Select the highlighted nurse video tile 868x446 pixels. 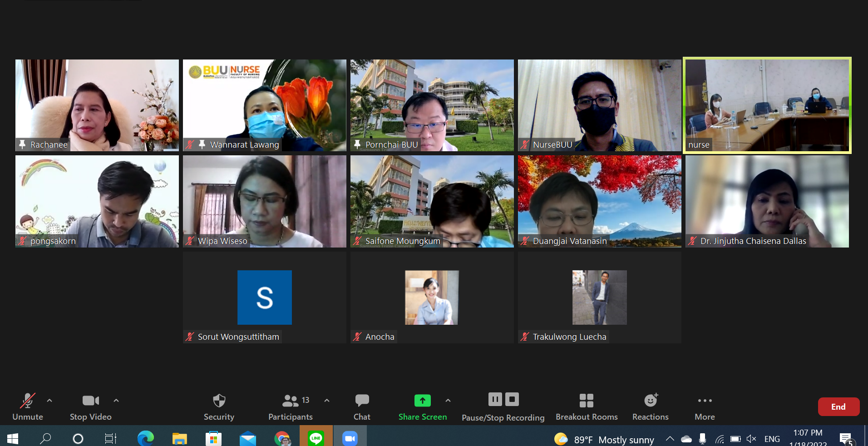(767, 105)
